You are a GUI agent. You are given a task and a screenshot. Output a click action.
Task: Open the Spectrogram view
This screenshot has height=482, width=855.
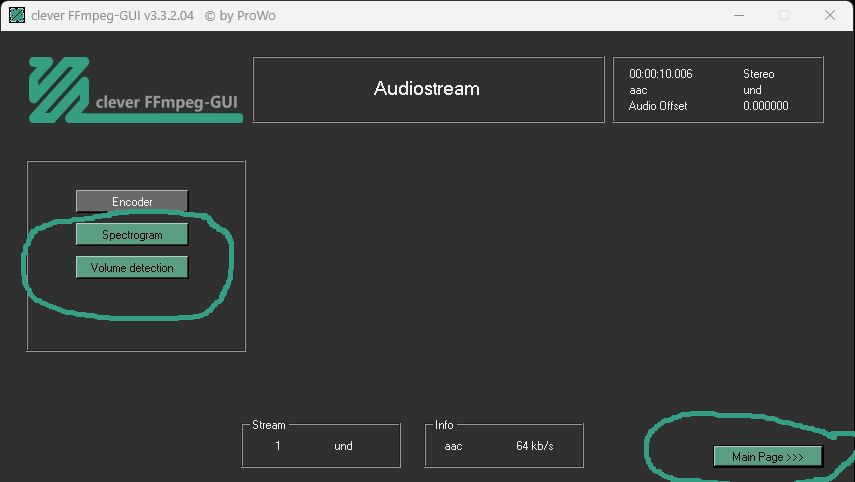[x=132, y=234]
